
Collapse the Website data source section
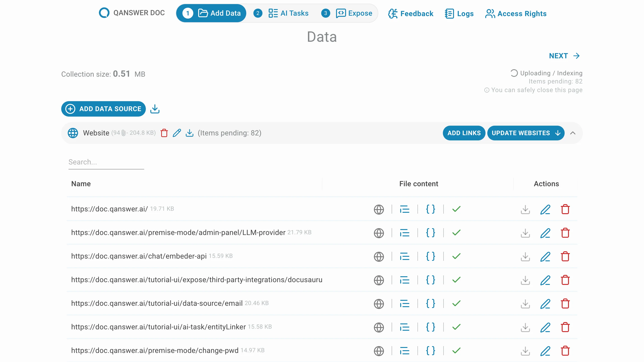573,133
